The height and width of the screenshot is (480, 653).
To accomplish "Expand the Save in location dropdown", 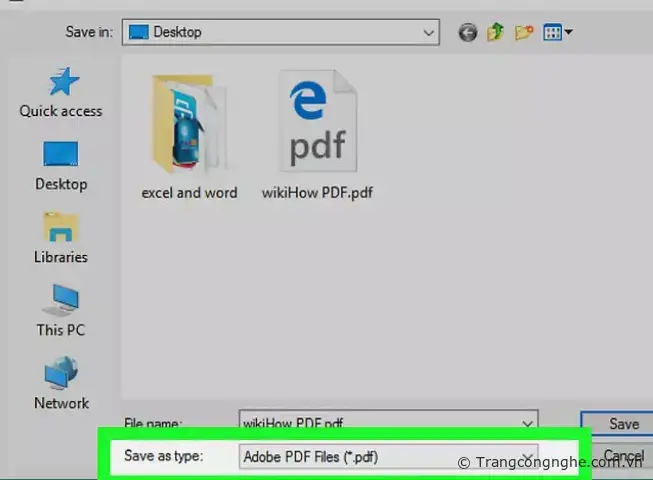I will [x=428, y=33].
